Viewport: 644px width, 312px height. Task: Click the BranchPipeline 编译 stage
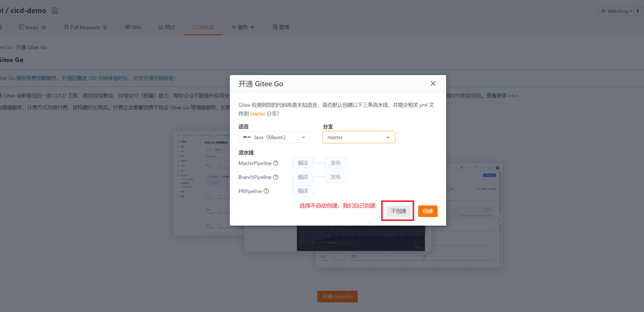(x=303, y=177)
